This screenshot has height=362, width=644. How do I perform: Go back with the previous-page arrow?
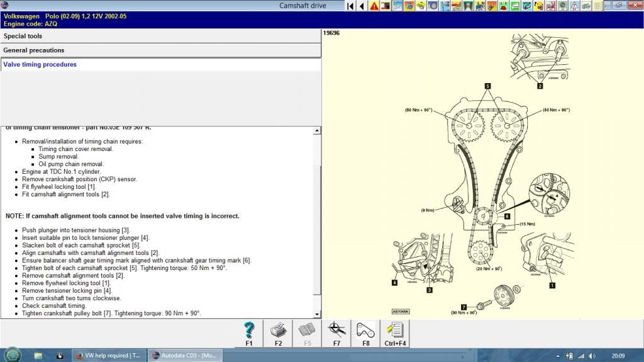pyautogui.click(x=362, y=6)
